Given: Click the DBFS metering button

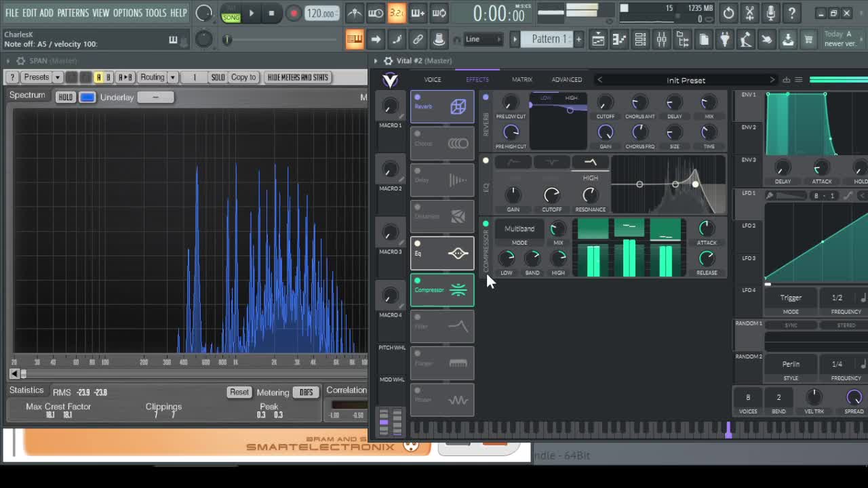Looking at the screenshot, I should click(306, 392).
